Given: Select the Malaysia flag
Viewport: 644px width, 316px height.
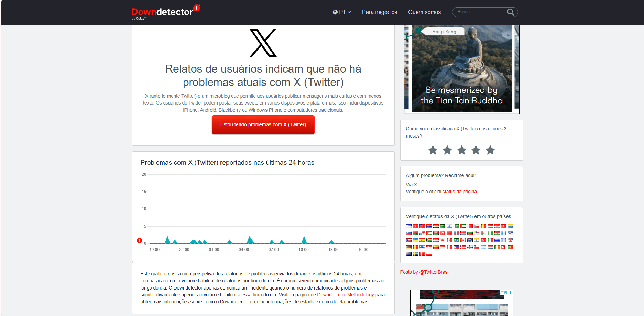Looking at the screenshot, I should (477, 233).
